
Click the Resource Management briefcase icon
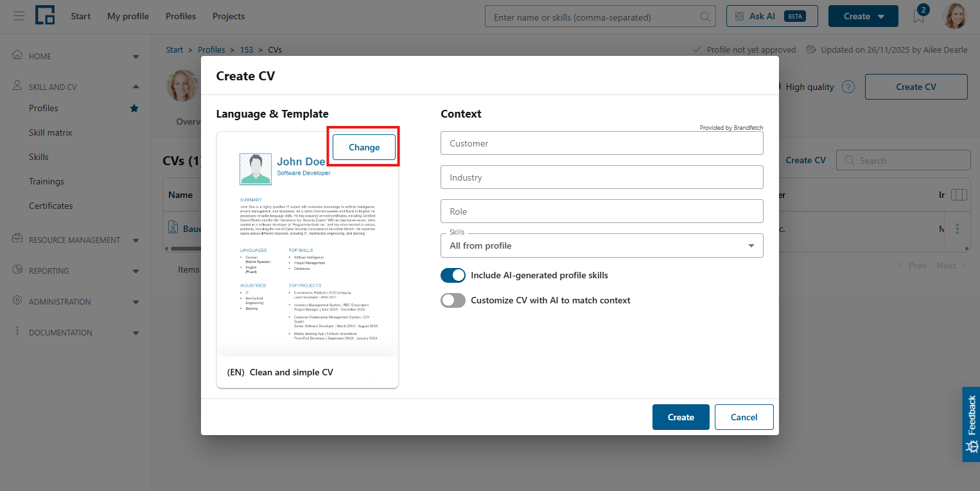pos(17,239)
